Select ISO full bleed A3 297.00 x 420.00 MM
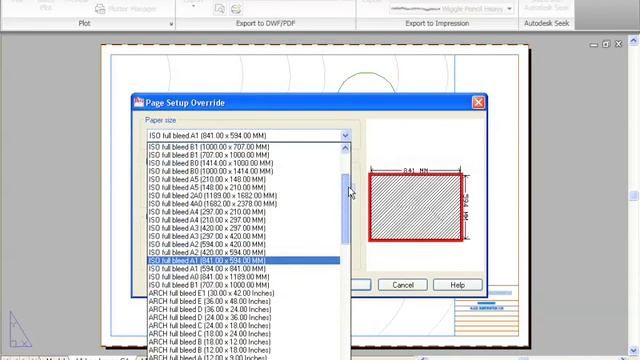 click(244, 236)
